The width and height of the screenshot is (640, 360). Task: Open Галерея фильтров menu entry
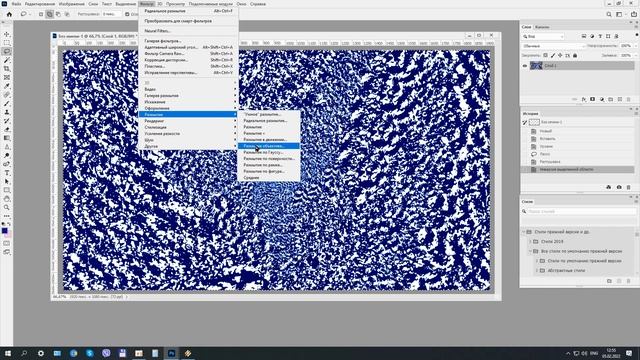click(162, 41)
